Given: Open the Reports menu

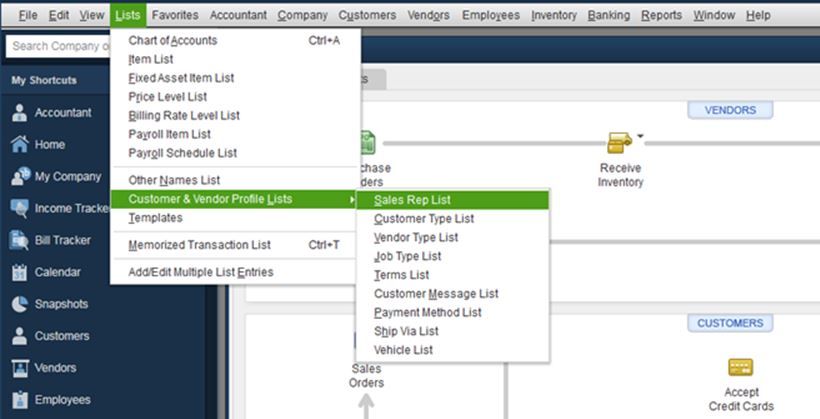Looking at the screenshot, I should (x=662, y=16).
